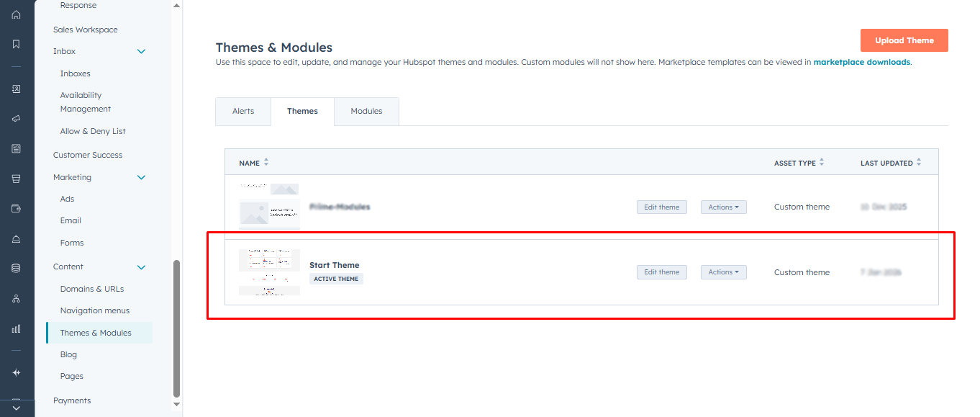Screen dimensions: 980x417
Task: Open the Data Management database icon
Action: (16, 268)
